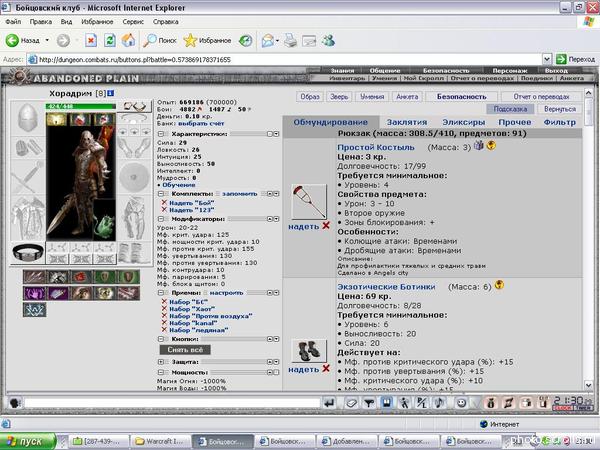
Task: Click the Снять всё button
Action: coord(185,350)
